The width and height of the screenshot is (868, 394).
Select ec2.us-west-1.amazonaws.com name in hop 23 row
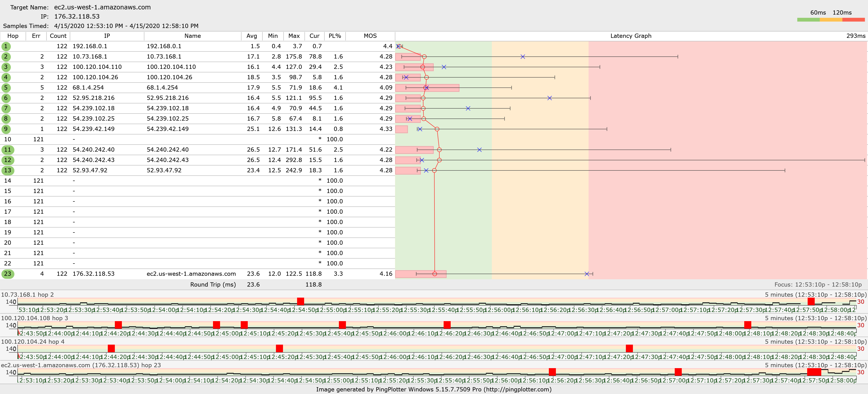click(x=191, y=274)
